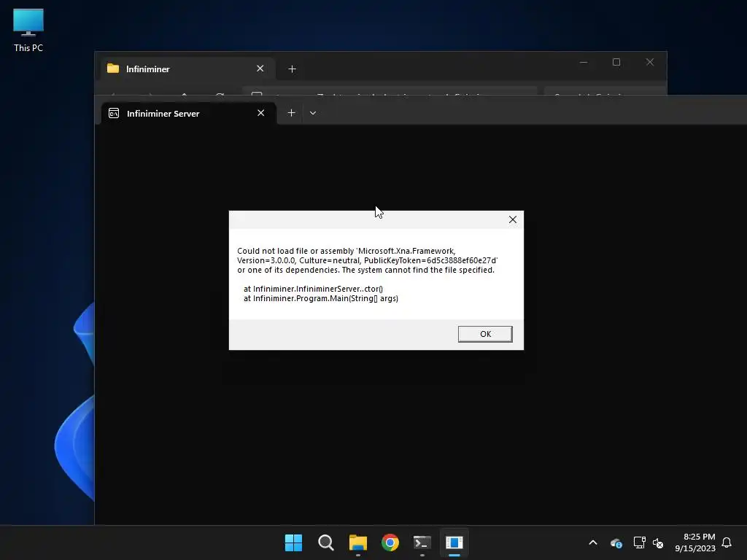This screenshot has width=747, height=560.
Task: Open File Explorer from the taskbar
Action: click(357, 542)
